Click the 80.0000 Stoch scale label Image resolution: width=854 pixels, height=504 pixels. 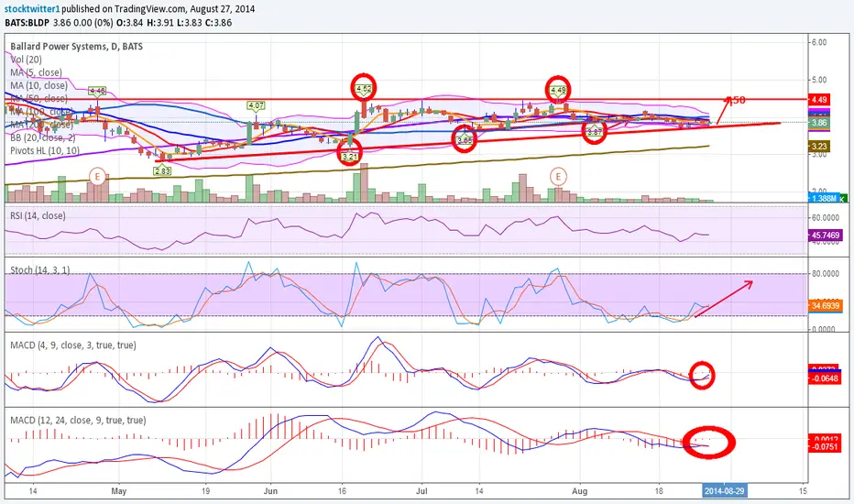click(x=825, y=273)
